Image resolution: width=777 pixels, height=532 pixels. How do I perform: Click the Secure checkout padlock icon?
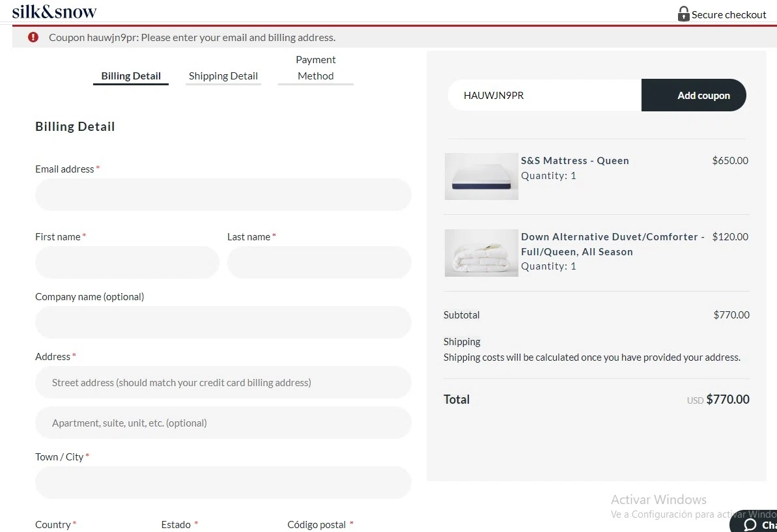683,14
